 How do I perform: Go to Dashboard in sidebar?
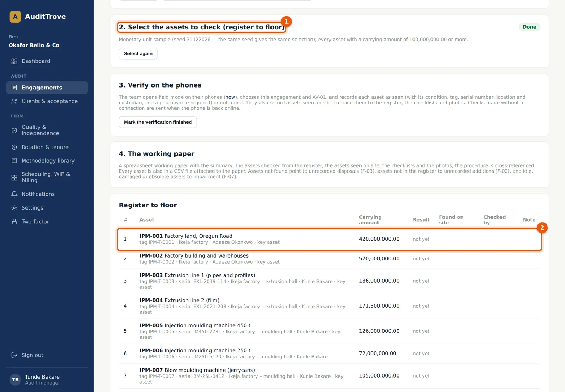[x=47, y=61]
